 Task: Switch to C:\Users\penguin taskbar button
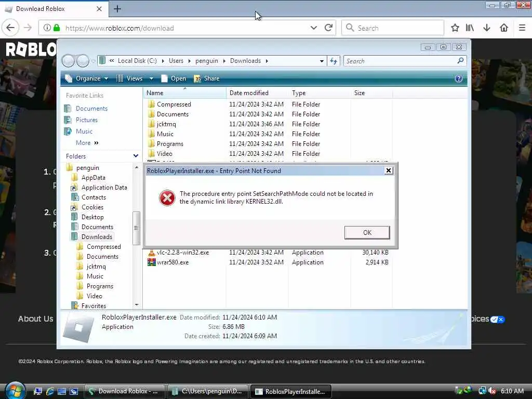208,391
